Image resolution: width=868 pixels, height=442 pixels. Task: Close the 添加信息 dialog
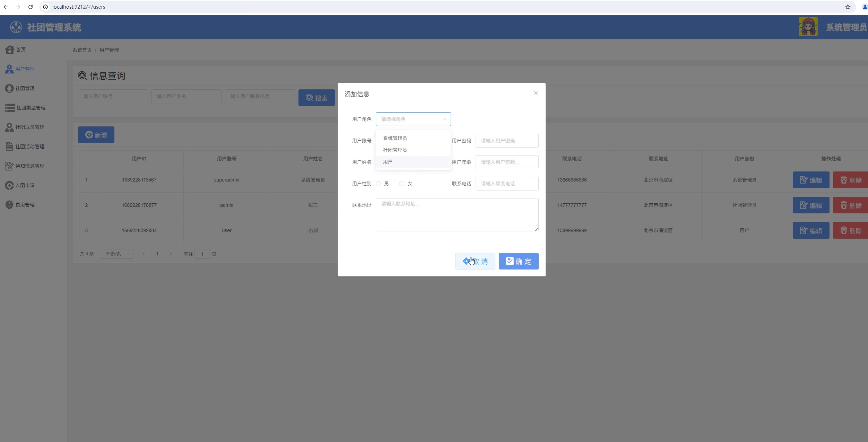coord(536,93)
